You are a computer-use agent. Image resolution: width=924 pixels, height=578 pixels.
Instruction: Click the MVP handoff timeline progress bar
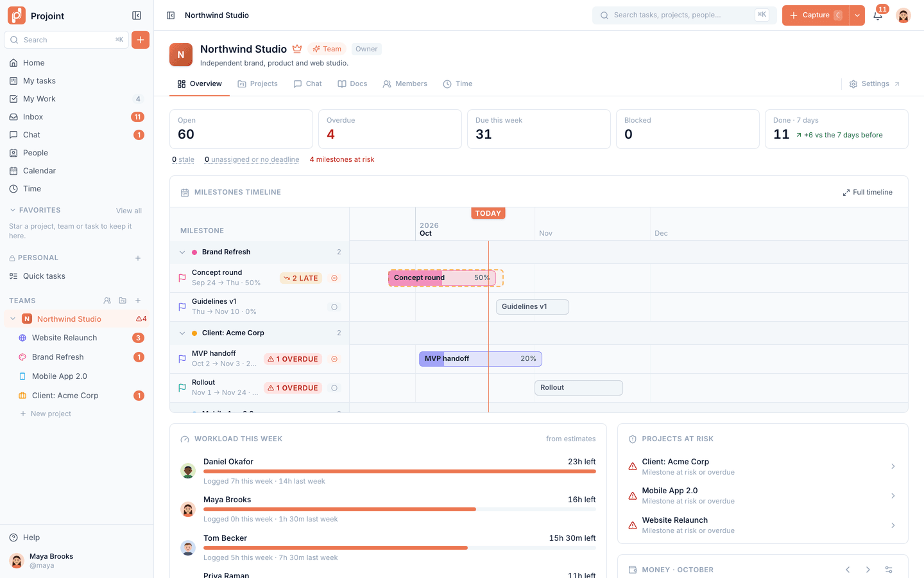[481, 359]
